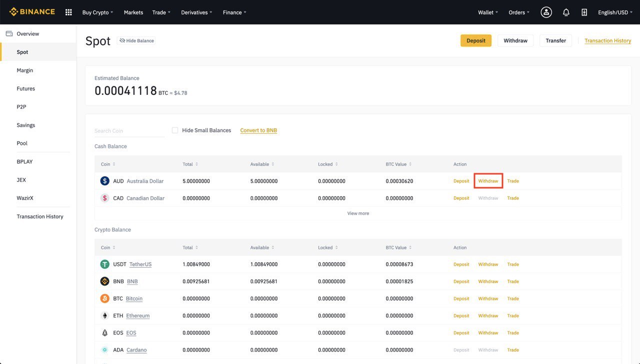Click the EOS coin icon
Viewport: 640px width, 364px height.
[x=104, y=333]
